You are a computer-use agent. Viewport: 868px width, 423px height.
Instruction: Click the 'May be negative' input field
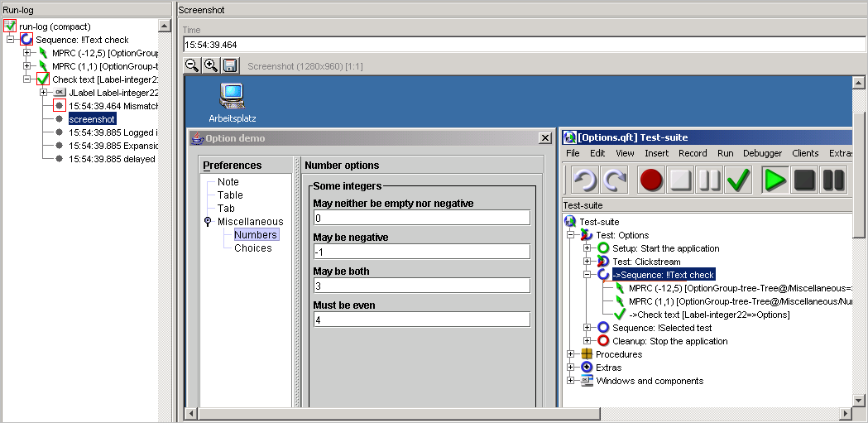pos(421,252)
